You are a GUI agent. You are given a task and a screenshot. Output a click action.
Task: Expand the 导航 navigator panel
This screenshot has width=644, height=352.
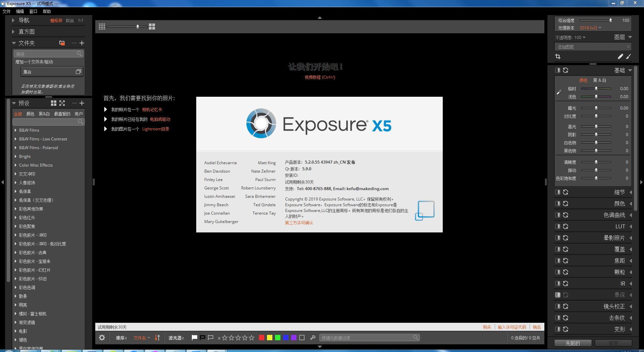click(13, 20)
